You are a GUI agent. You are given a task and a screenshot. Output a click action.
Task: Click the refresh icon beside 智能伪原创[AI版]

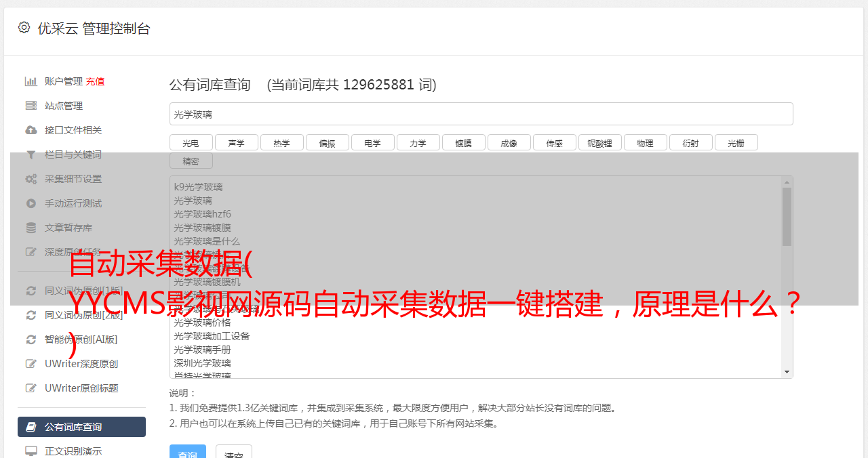pos(31,339)
